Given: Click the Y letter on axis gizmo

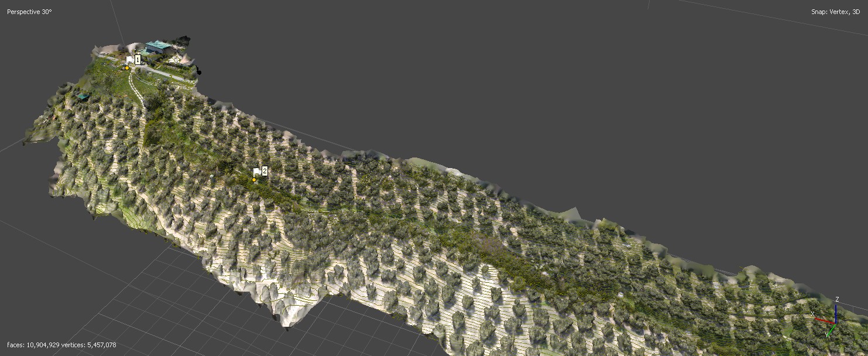Looking at the screenshot, I should click(826, 335).
